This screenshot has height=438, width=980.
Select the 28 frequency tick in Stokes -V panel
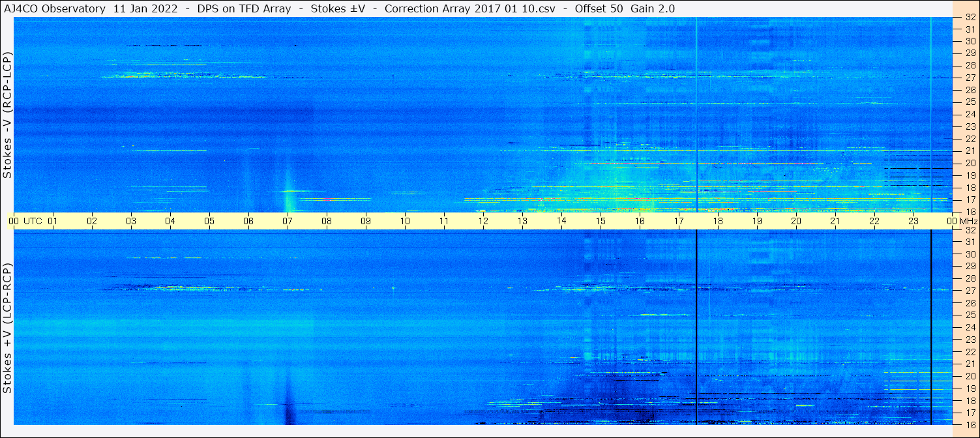[x=970, y=65]
